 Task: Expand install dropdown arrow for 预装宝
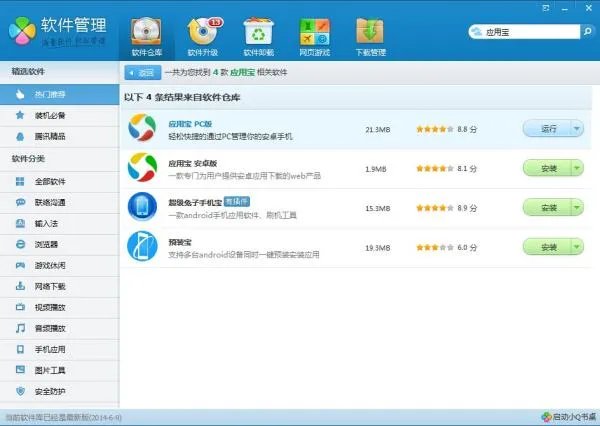(577, 247)
